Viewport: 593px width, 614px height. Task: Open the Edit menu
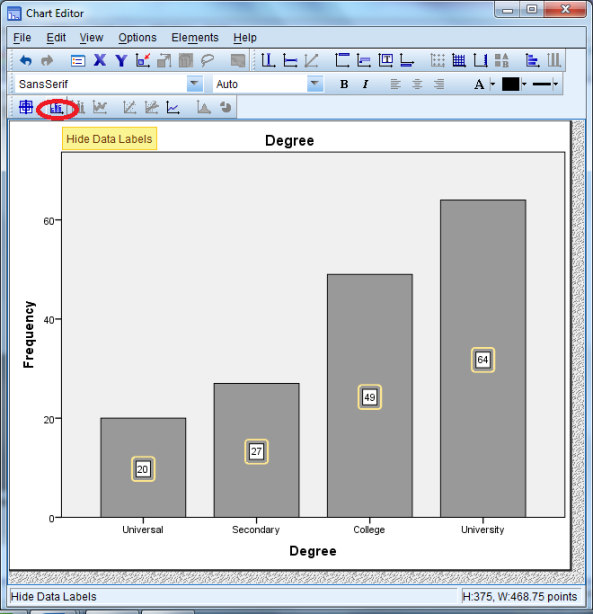(x=56, y=38)
